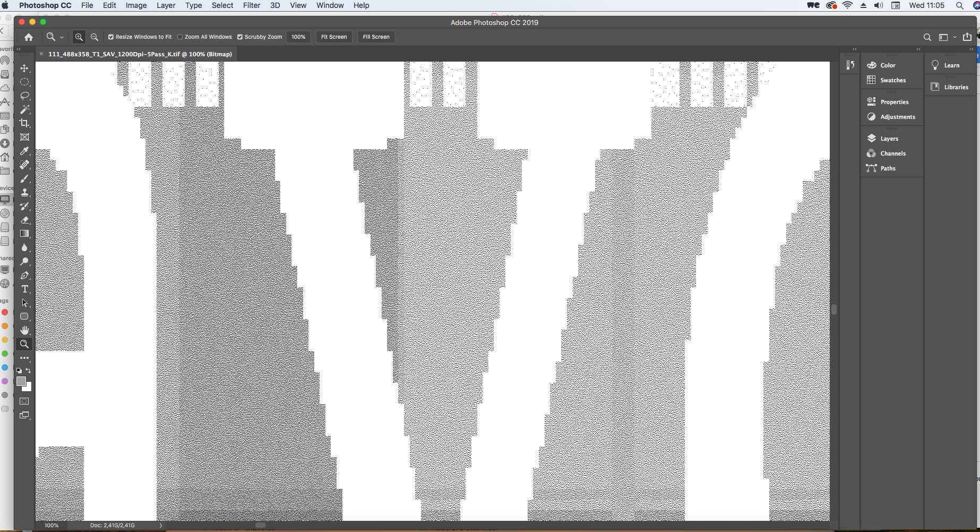Viewport: 980px width, 532px height.
Task: Expand the workspace switcher dropdown arrow
Action: (955, 37)
